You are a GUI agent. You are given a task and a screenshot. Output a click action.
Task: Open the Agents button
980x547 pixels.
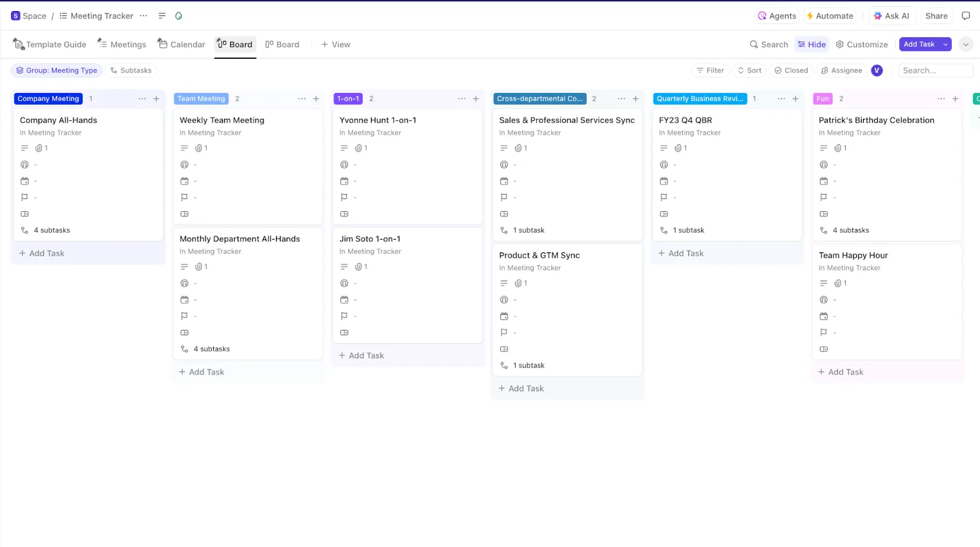777,16
